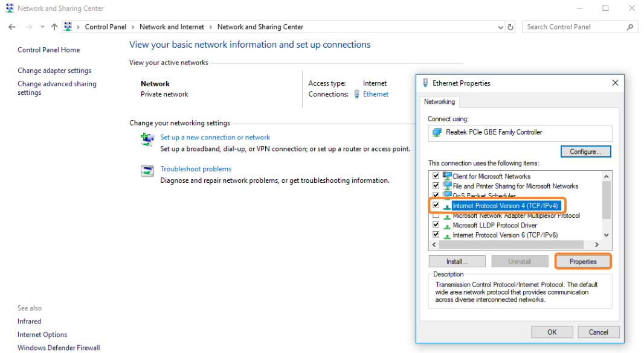The width and height of the screenshot is (644, 353).
Task: Expand chevron after Control Panel breadcrumb
Action: pos(133,27)
